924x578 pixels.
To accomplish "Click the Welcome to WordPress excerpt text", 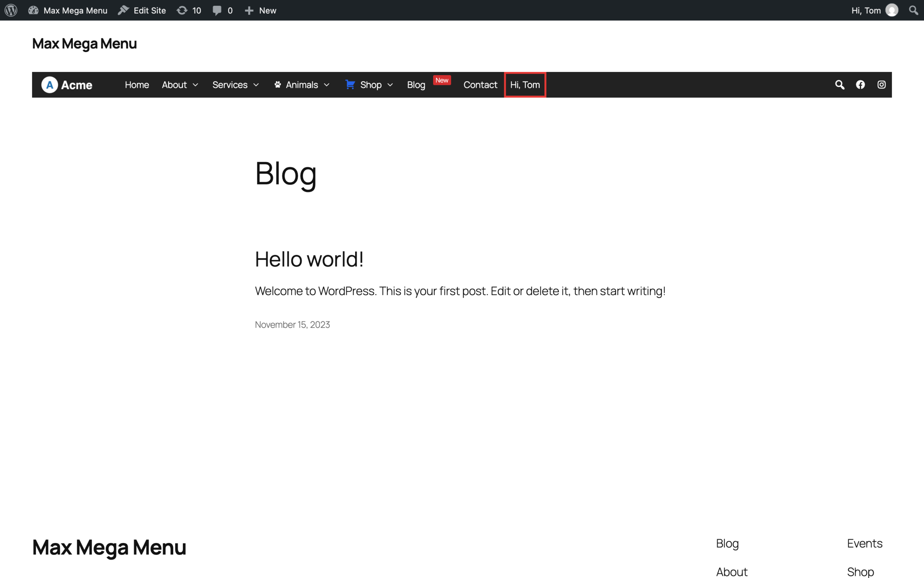I will click(460, 291).
